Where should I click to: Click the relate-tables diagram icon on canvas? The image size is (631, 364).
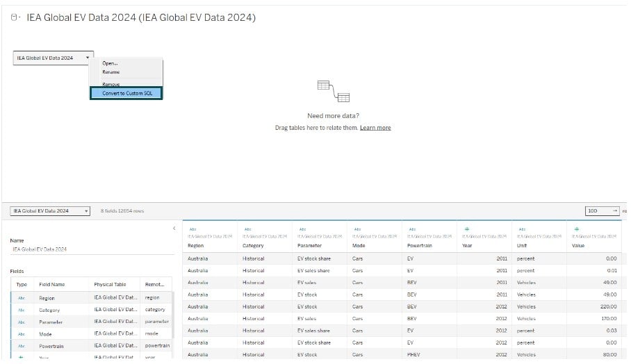(333, 91)
